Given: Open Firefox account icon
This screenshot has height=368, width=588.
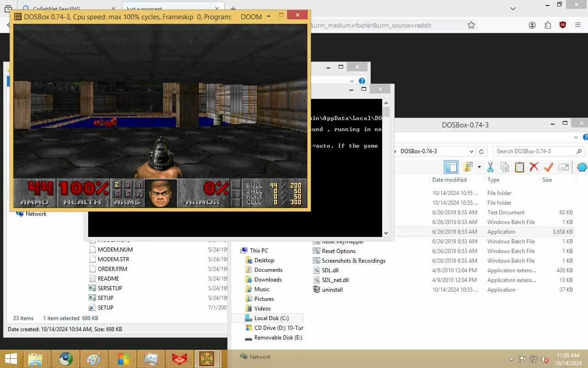Looking at the screenshot, I should pos(532,25).
